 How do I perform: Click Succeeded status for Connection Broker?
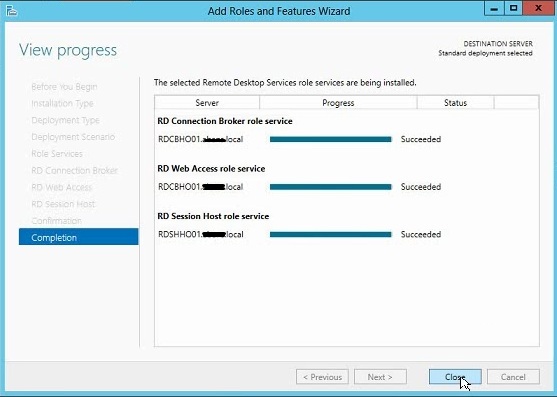click(x=421, y=139)
